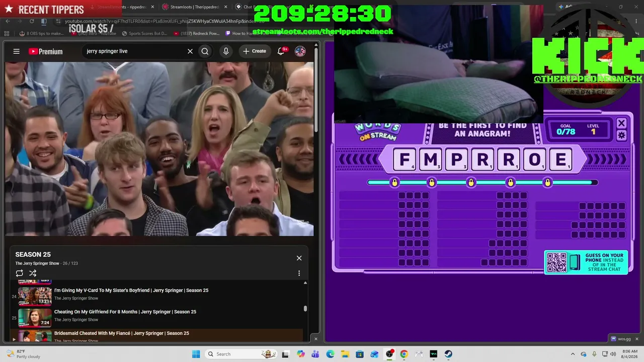
Task: Launch Copilot from the taskbar
Action: 301,354
